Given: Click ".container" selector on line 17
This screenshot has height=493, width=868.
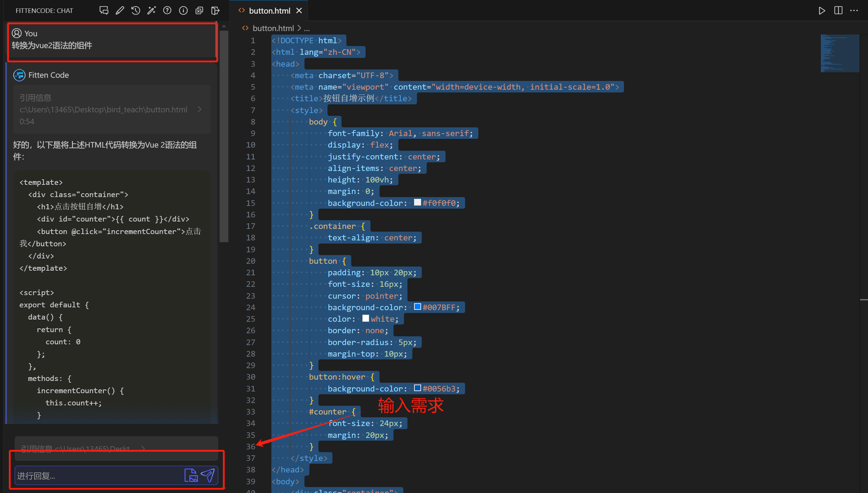Looking at the screenshot, I should (x=332, y=226).
